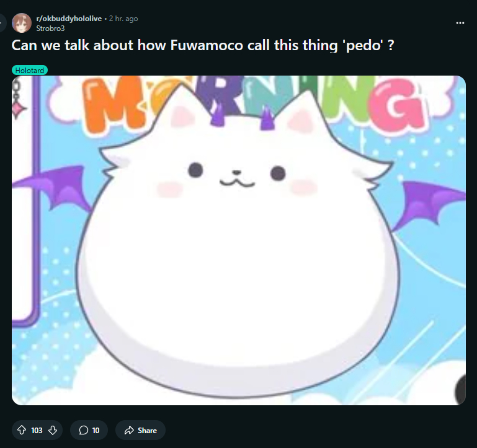The height and width of the screenshot is (448, 477).
Task: Downvote the post with the down arrow
Action: (x=53, y=430)
